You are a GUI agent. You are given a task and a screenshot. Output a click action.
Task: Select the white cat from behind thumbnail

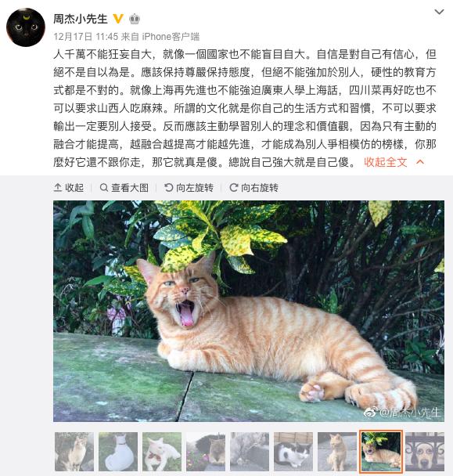coord(118,452)
